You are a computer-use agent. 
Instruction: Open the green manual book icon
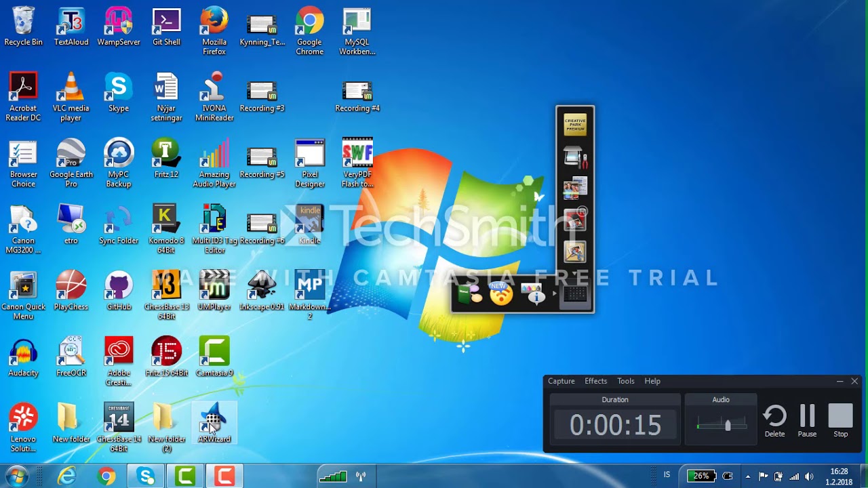coord(469,294)
